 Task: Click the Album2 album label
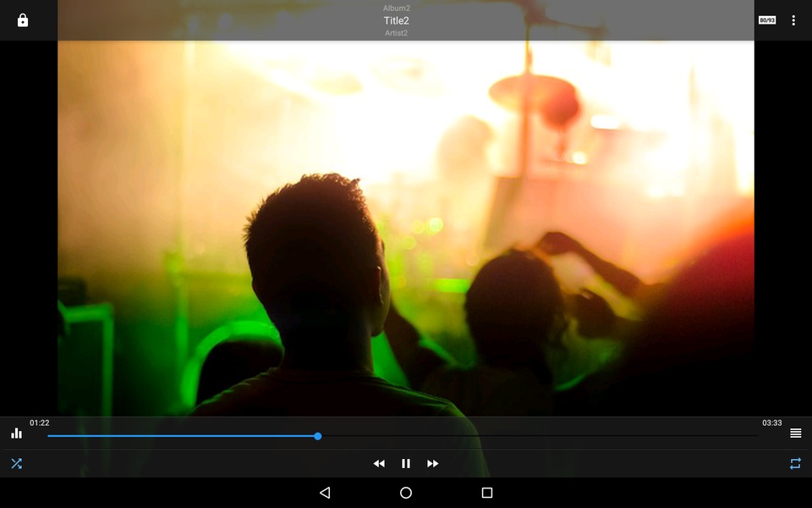[397, 8]
